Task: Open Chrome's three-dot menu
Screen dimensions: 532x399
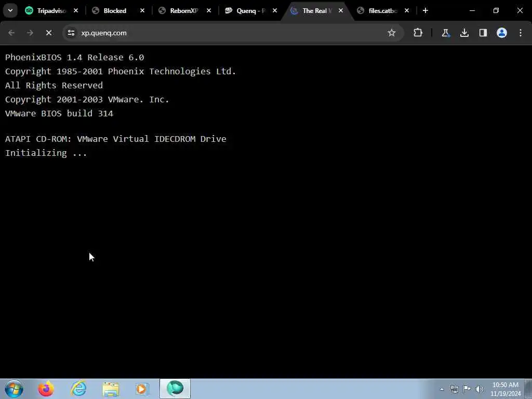Action: pyautogui.click(x=521, y=33)
